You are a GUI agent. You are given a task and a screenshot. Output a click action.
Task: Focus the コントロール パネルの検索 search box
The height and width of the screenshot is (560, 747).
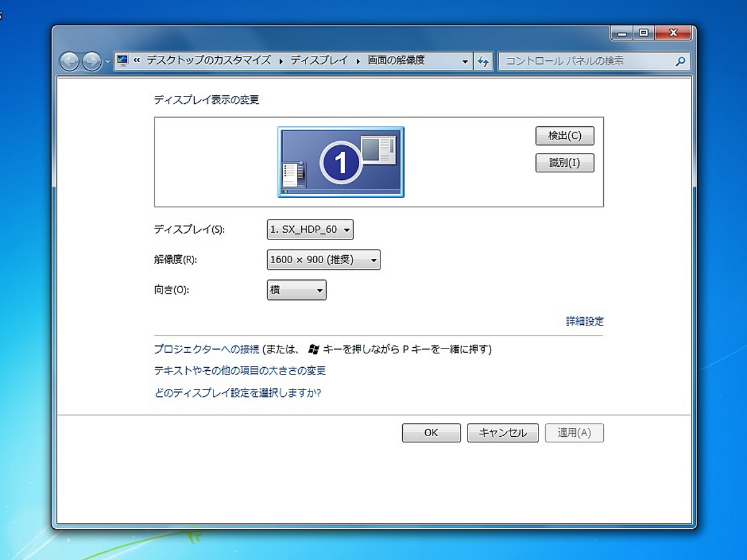click(x=585, y=61)
